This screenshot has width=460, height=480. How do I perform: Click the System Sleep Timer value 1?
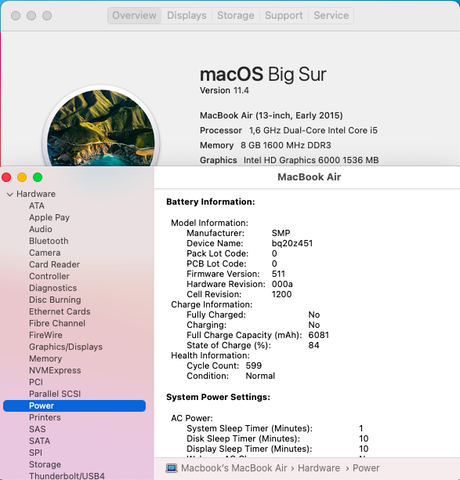[x=361, y=428]
